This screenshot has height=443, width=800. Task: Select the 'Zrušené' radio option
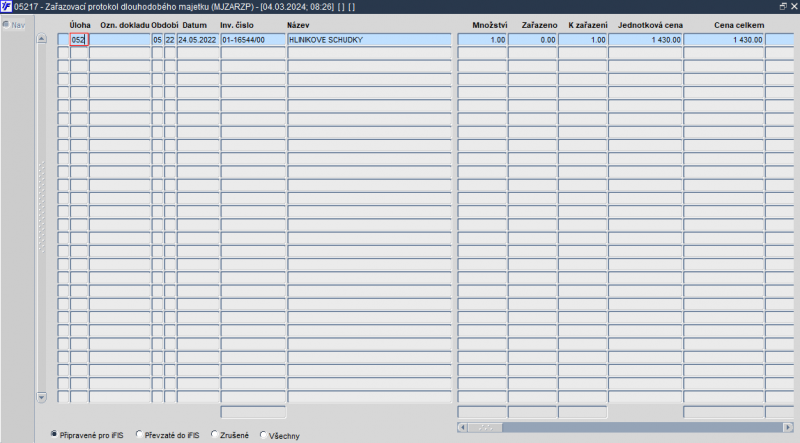pos(214,434)
